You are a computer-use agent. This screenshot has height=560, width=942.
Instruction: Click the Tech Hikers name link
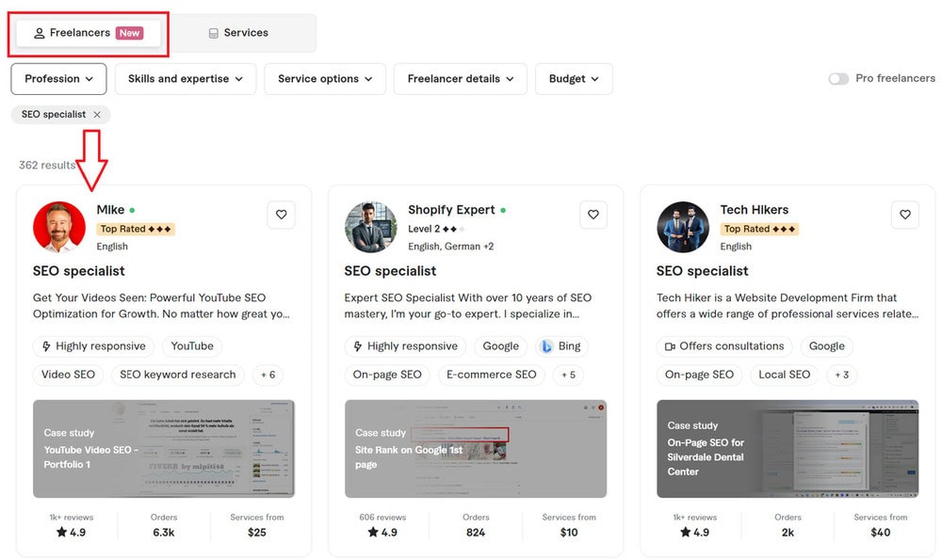(x=754, y=210)
